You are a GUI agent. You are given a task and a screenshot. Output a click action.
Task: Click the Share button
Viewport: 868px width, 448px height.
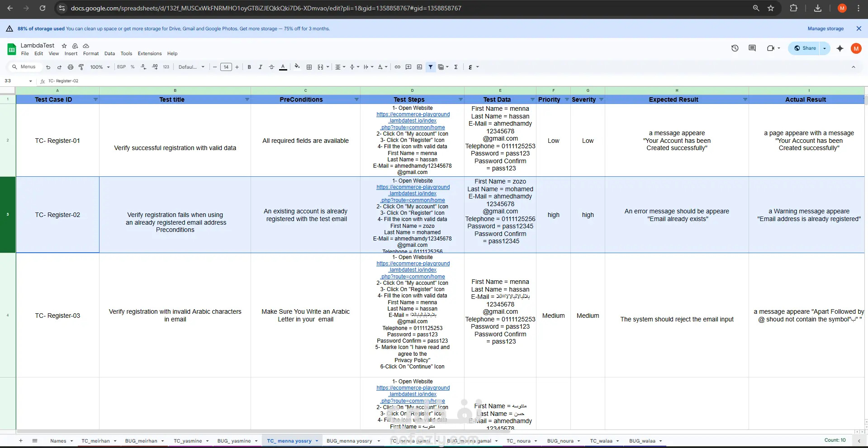tap(805, 48)
